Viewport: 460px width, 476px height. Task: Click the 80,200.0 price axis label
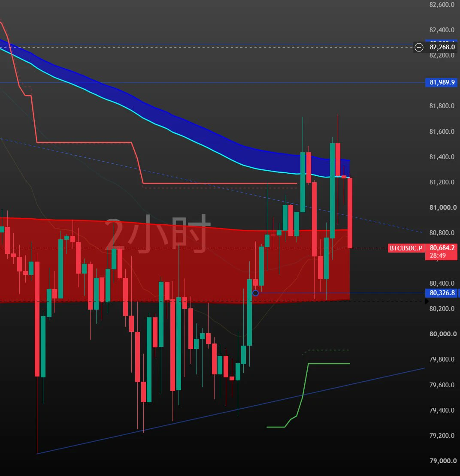coord(442,308)
